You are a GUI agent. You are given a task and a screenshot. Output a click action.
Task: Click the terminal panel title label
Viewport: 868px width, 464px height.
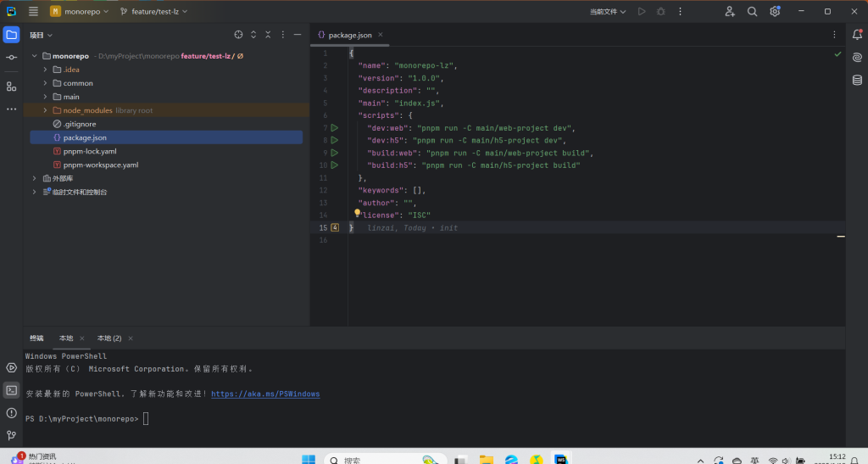36,338
